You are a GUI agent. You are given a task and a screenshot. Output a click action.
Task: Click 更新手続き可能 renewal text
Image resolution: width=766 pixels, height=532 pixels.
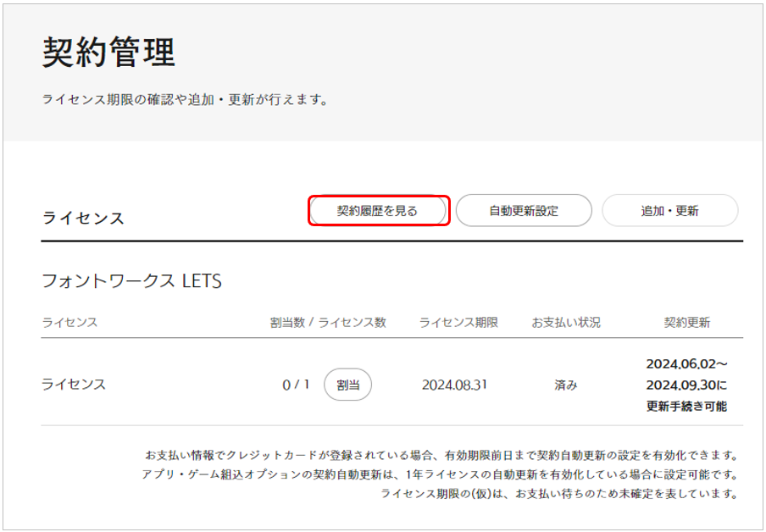click(x=687, y=406)
